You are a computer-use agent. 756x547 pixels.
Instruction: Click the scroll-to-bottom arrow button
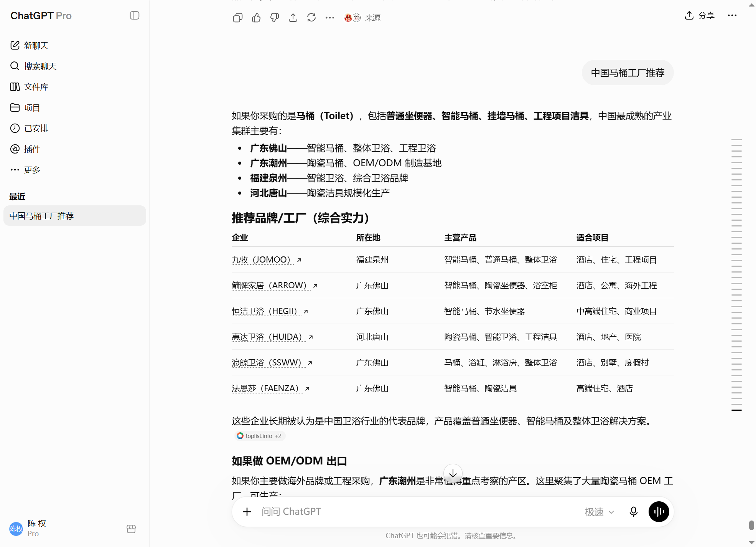coord(453,473)
